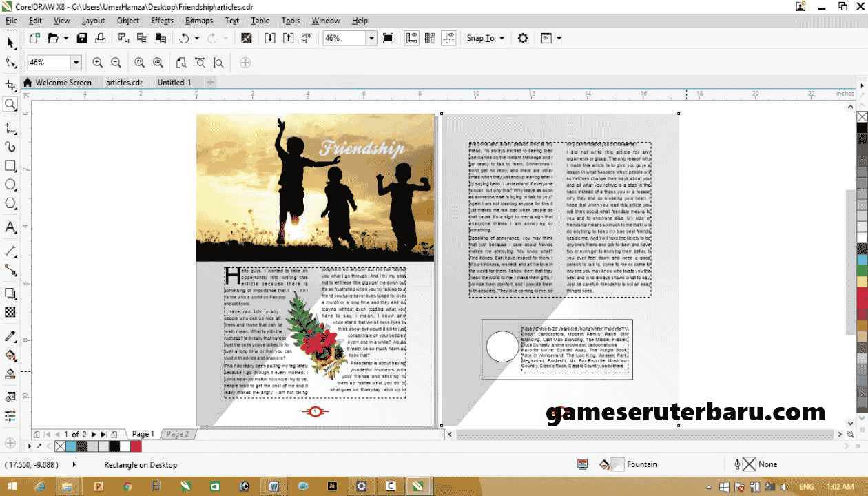The width and height of the screenshot is (868, 496).
Task: Switch to Welcome Screen tab
Action: coord(63,83)
